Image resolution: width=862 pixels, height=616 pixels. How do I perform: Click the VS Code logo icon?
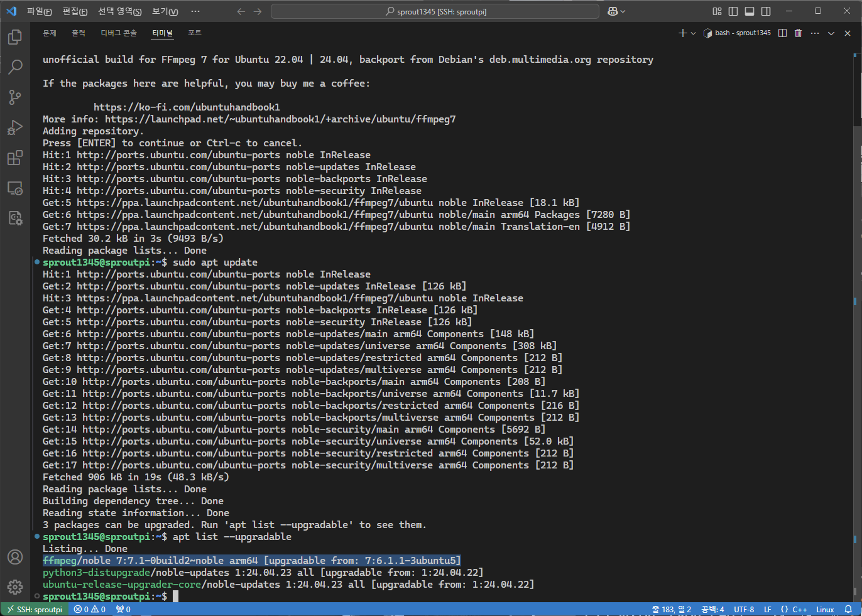click(x=11, y=11)
